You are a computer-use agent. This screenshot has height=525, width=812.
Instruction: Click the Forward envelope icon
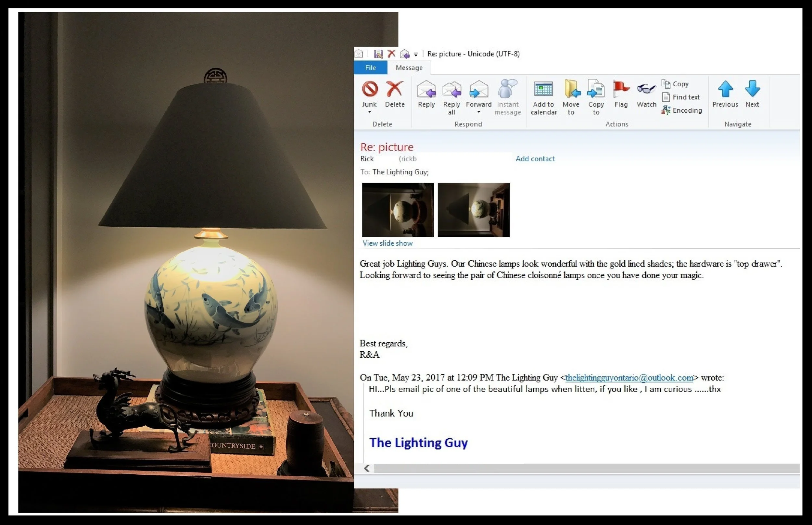(x=478, y=89)
